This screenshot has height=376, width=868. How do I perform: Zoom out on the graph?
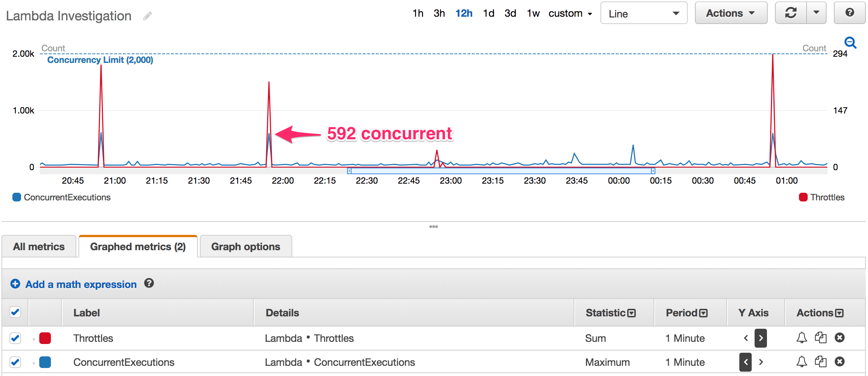point(850,43)
